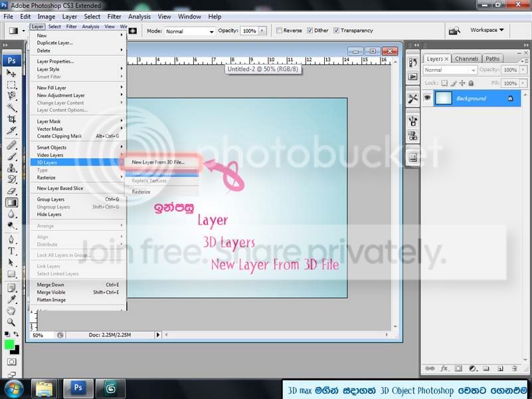Select the Slice tool

11,130
